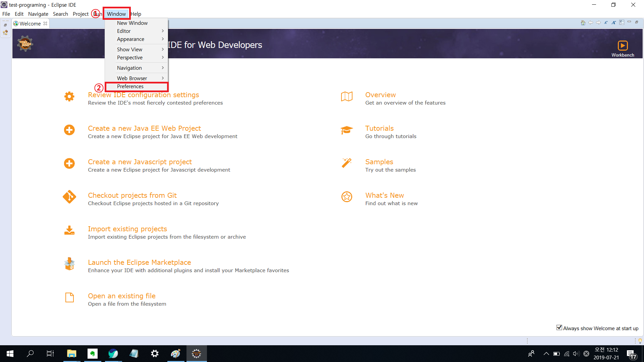Open the Search menu
This screenshot has height=362, width=644.
click(x=60, y=14)
